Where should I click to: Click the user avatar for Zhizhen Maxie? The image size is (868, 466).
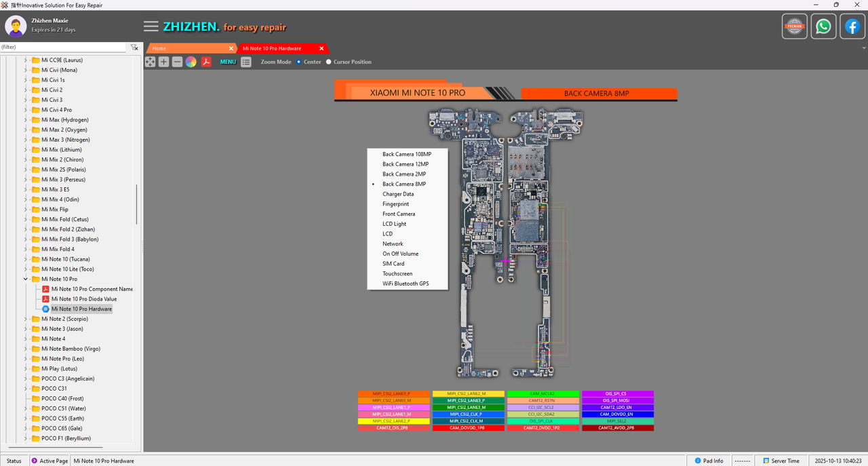click(16, 26)
